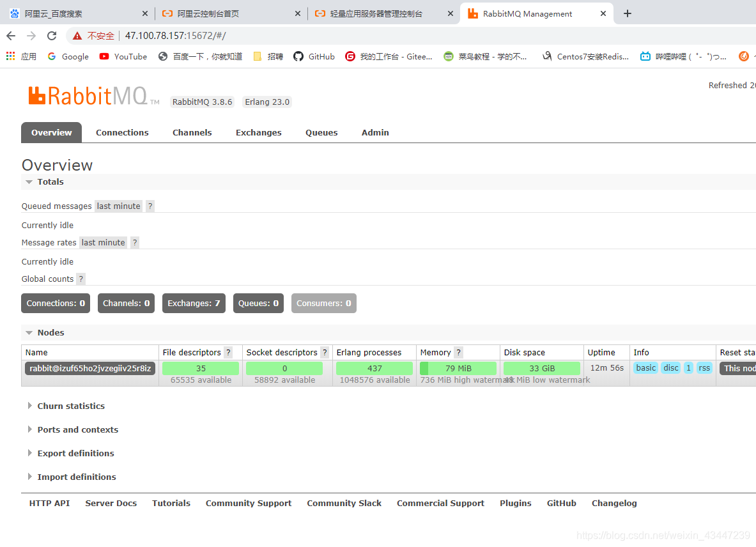Open help for Global counts
The width and height of the screenshot is (756, 547).
pyautogui.click(x=81, y=279)
